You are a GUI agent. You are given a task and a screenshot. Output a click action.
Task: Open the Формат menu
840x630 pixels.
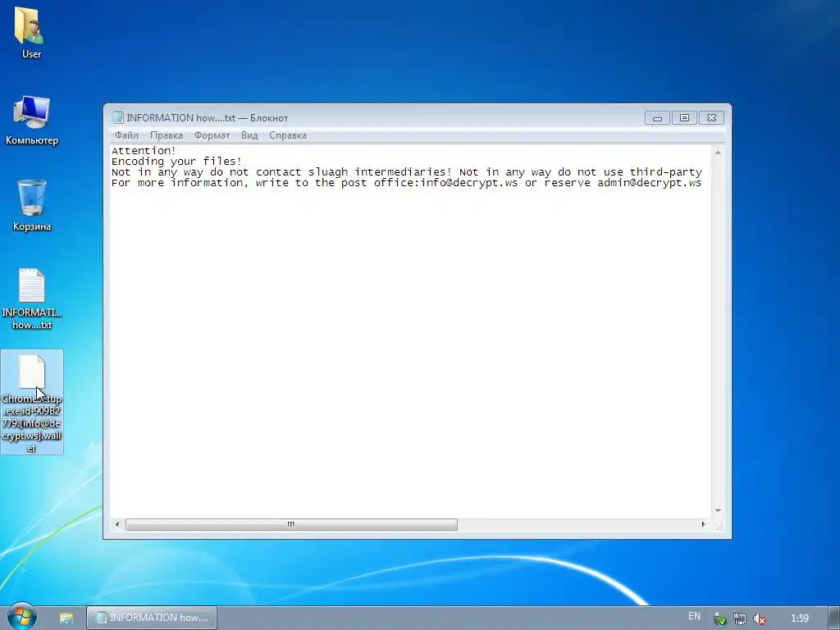point(212,135)
